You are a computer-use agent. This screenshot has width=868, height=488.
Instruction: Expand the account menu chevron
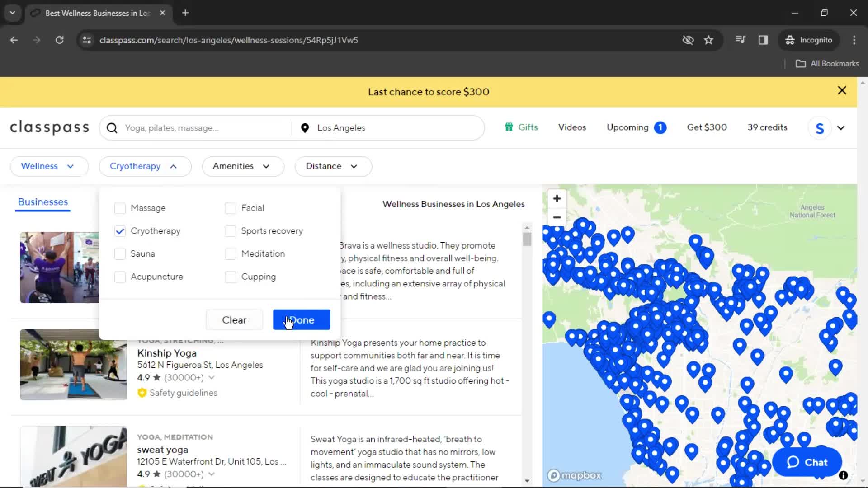pos(841,128)
